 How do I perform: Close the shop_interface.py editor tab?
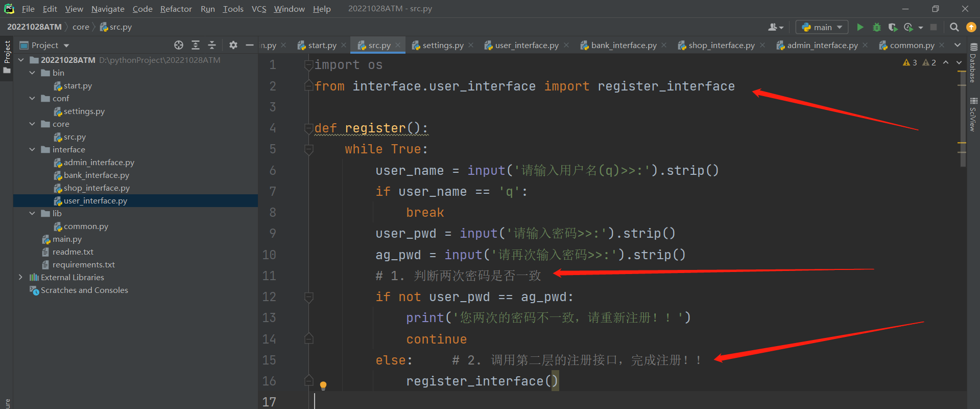[x=762, y=45]
